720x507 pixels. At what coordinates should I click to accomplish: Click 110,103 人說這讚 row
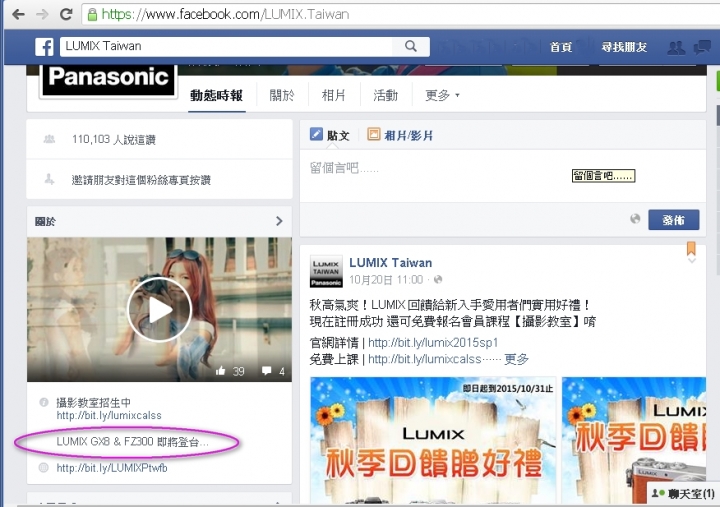pyautogui.click(x=159, y=140)
